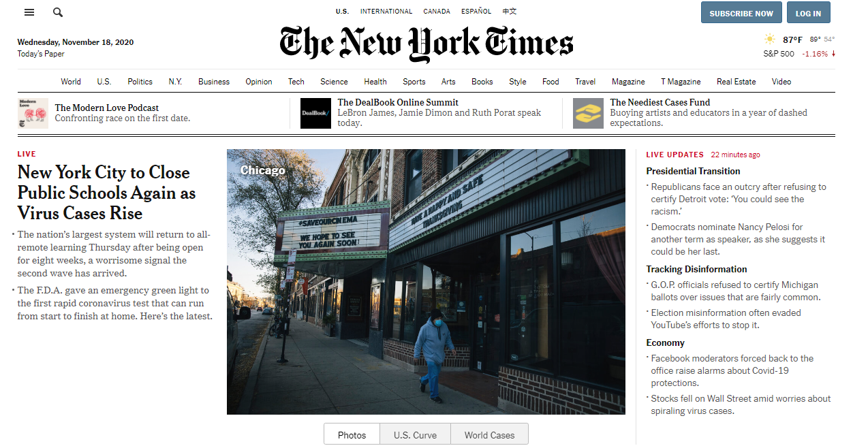This screenshot has width=868, height=448.
Task: Open the Opinion section
Action: pyautogui.click(x=259, y=82)
